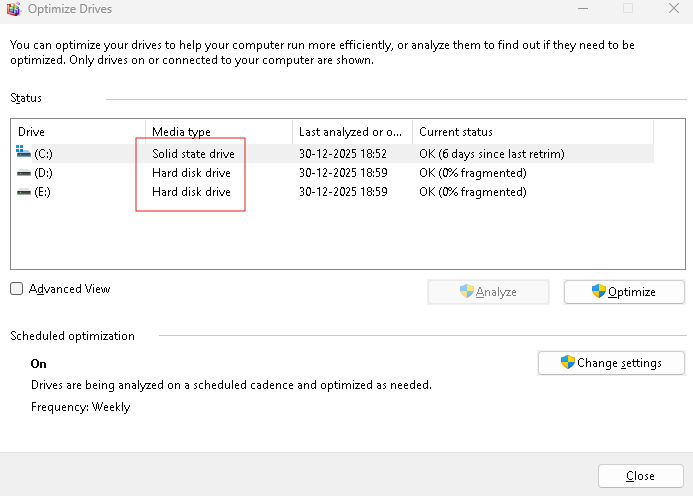This screenshot has height=496, width=693.
Task: Click the C: drive Windows icon
Action: point(24,153)
